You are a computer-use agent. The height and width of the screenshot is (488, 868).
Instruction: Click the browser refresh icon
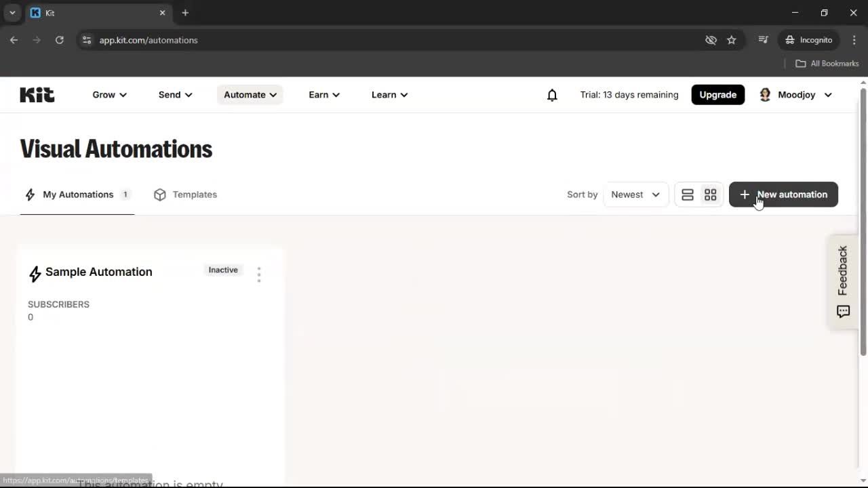(59, 40)
